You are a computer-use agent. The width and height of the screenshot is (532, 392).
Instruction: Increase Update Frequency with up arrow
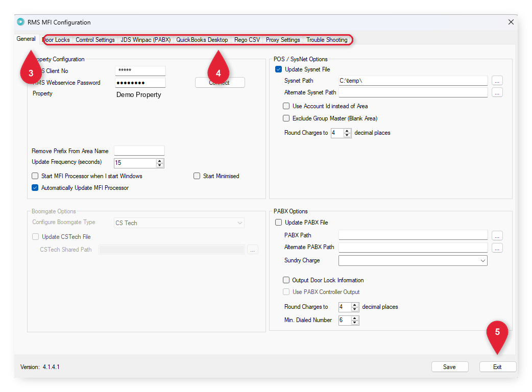tap(160, 161)
